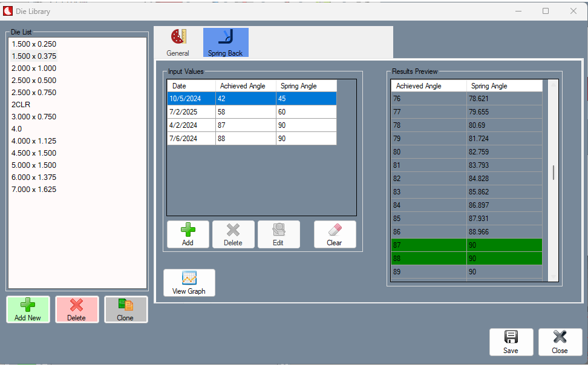This screenshot has height=367, width=588.
Task: Select result row for achieved angle 89
Action: (x=467, y=272)
